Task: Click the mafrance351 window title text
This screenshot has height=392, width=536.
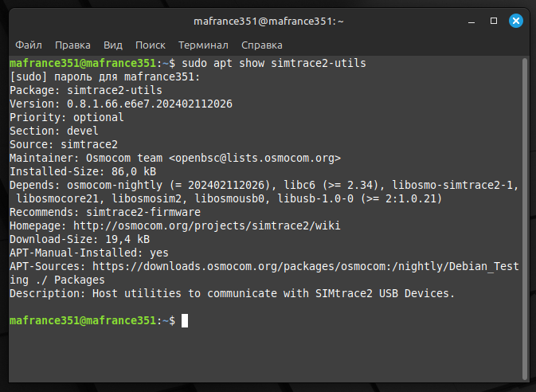Action: tap(268, 20)
